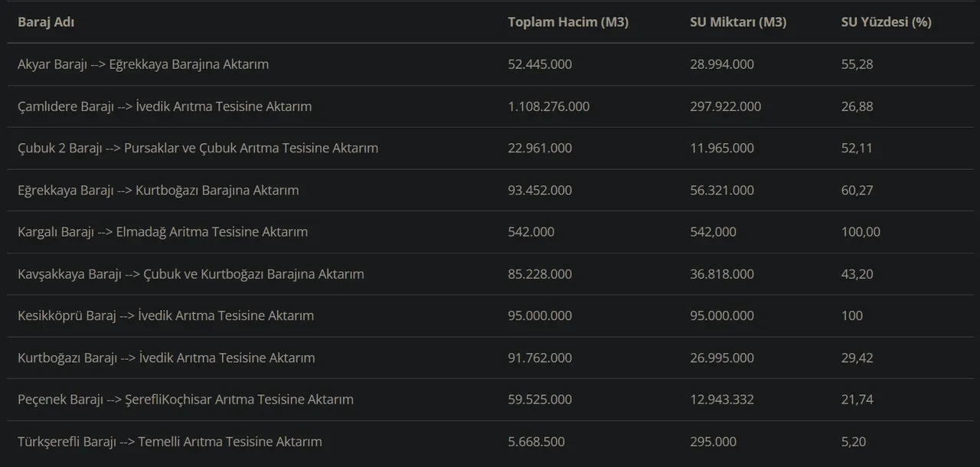Select the total volume value 5.668.500
The height and width of the screenshot is (467, 980).
536,442
